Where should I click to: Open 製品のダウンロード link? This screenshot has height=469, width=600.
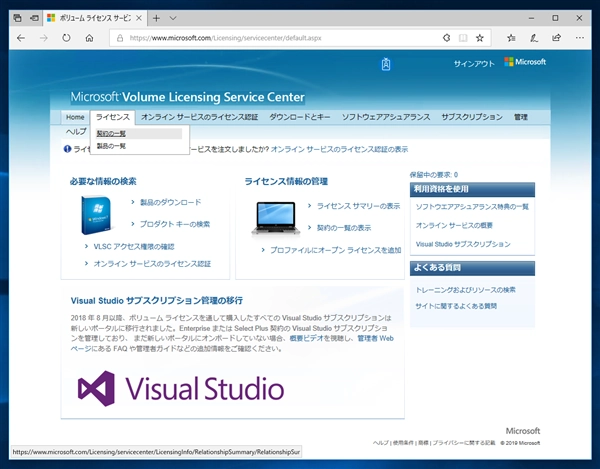point(170,202)
